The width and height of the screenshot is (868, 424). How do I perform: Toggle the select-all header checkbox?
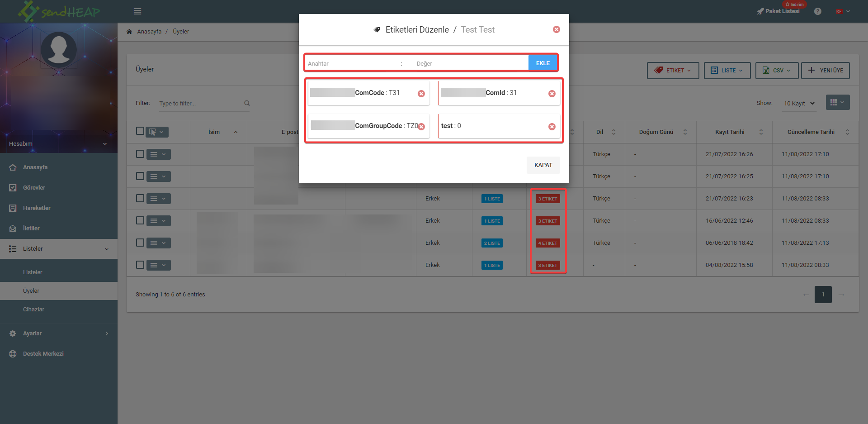click(x=140, y=131)
